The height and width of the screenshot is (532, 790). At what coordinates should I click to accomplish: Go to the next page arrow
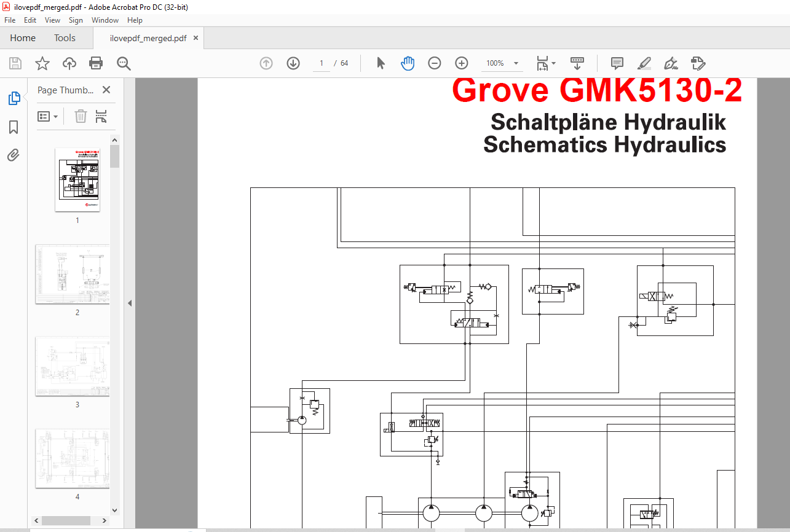tap(293, 63)
